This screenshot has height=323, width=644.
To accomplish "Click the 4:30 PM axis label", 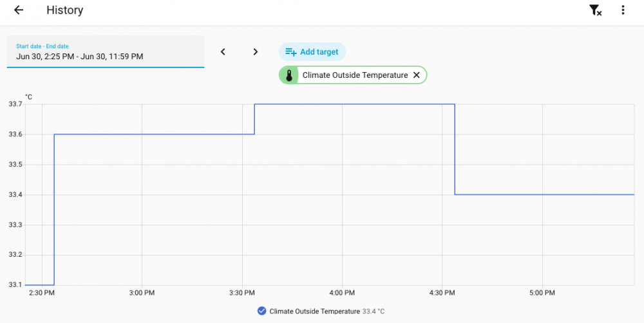I will click(x=442, y=293).
